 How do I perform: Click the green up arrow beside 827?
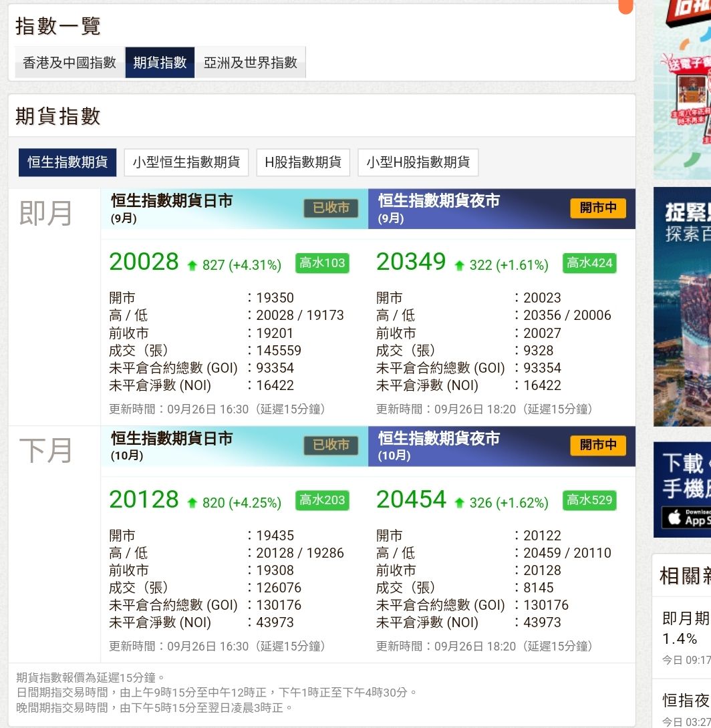click(192, 266)
